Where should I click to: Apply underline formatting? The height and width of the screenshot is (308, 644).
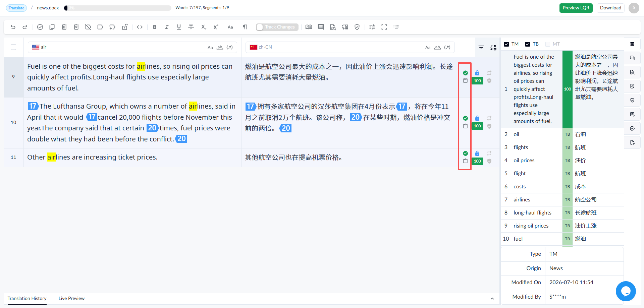179,27
